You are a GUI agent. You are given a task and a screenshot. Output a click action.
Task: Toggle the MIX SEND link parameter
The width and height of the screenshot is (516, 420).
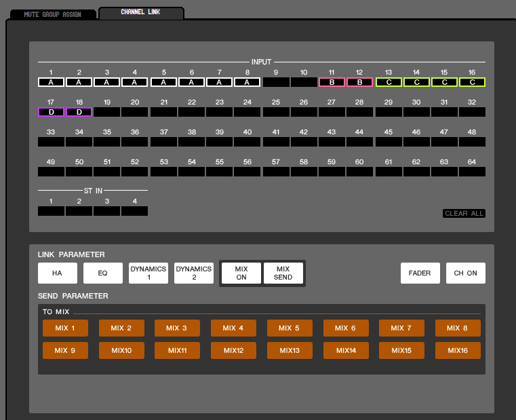pyautogui.click(x=283, y=273)
